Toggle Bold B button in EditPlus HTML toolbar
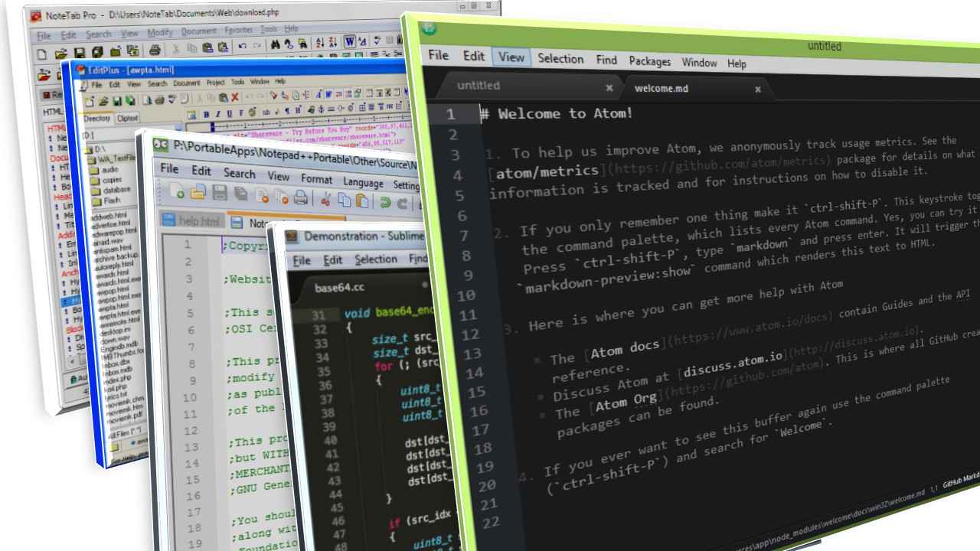 coord(206,114)
